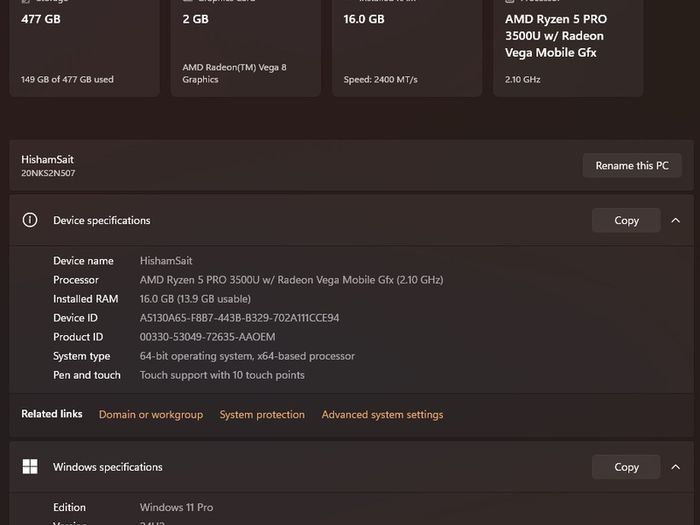
Task: Copy the Device specifications
Action: tap(626, 220)
